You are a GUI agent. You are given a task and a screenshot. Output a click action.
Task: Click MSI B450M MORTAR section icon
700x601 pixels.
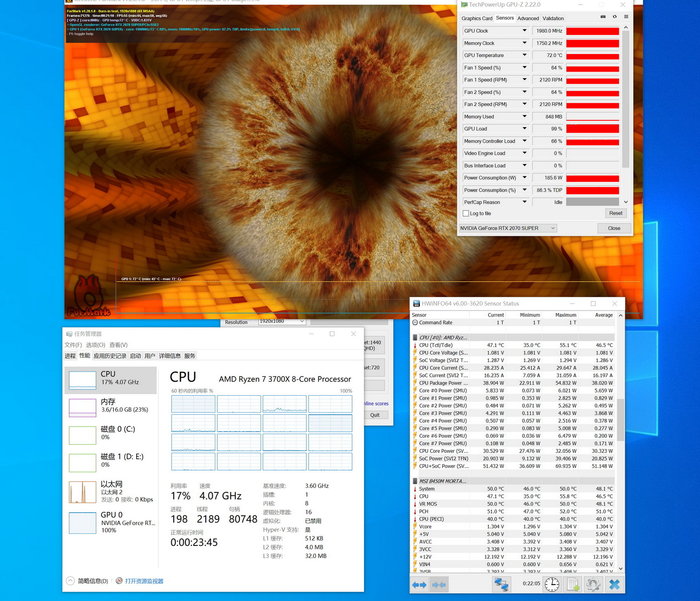tap(415, 481)
